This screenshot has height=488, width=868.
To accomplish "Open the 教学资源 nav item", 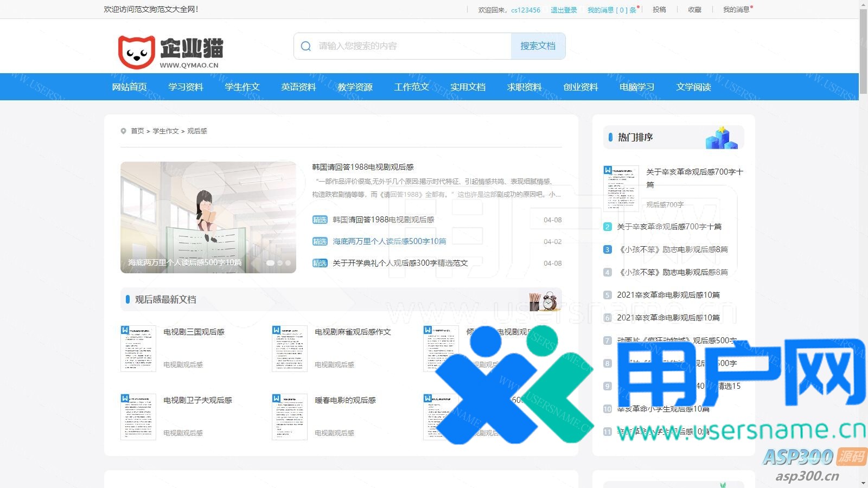I will pos(355,87).
